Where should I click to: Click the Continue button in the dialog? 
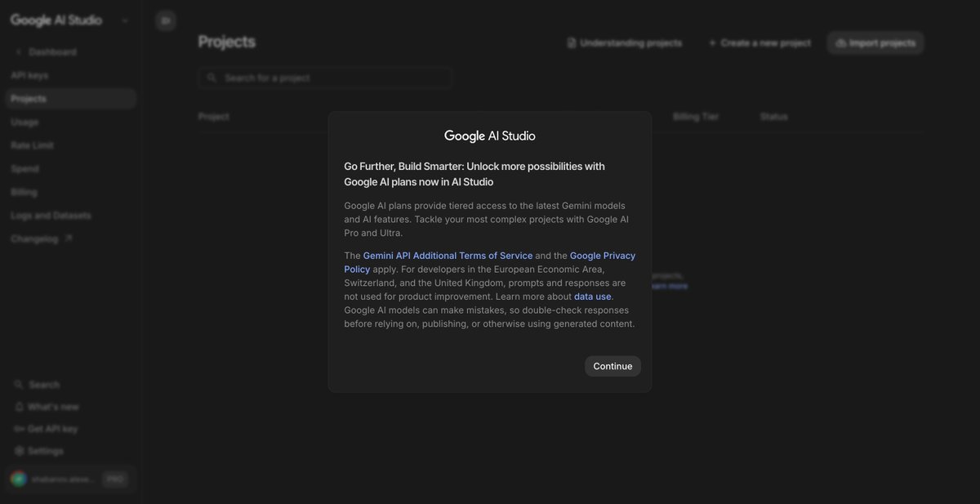(x=612, y=366)
